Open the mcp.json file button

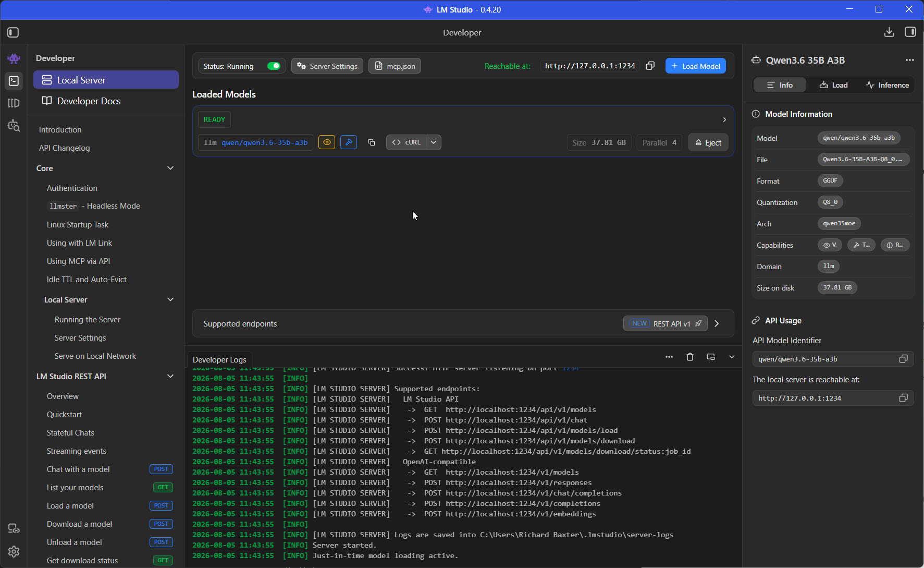point(395,66)
